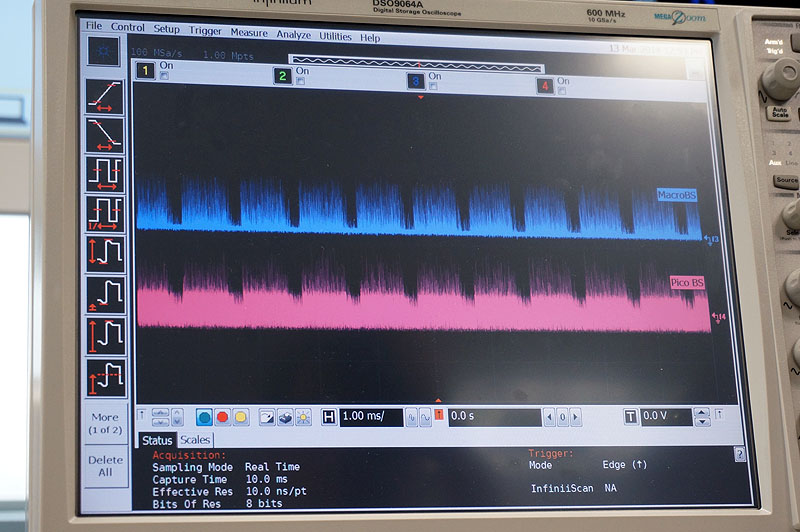The image size is (800, 532).
Task: Reset horizontal position with the 0 button
Action: pos(562,418)
